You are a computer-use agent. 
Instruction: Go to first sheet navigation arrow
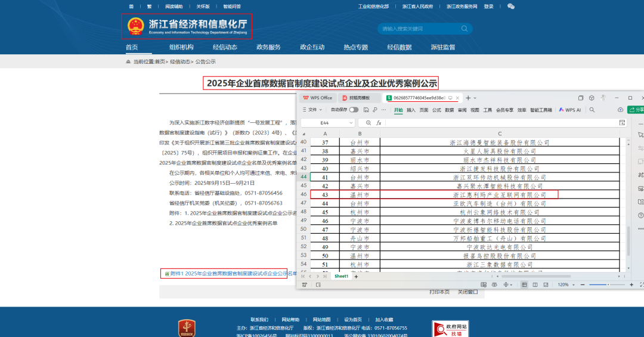(x=303, y=277)
